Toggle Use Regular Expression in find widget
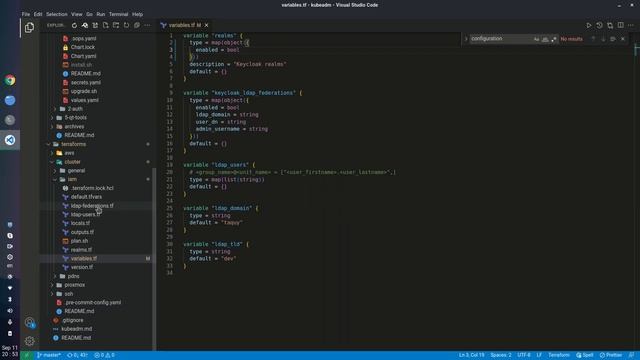 pyautogui.click(x=553, y=39)
